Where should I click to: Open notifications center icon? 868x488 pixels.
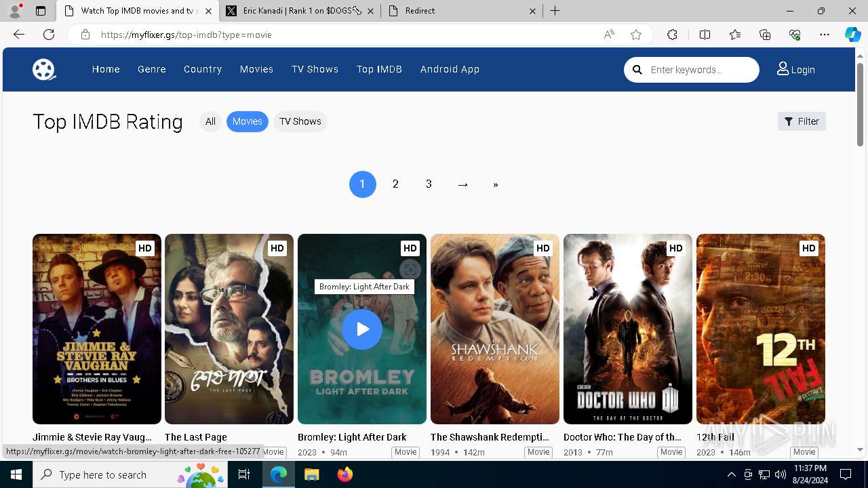click(846, 474)
